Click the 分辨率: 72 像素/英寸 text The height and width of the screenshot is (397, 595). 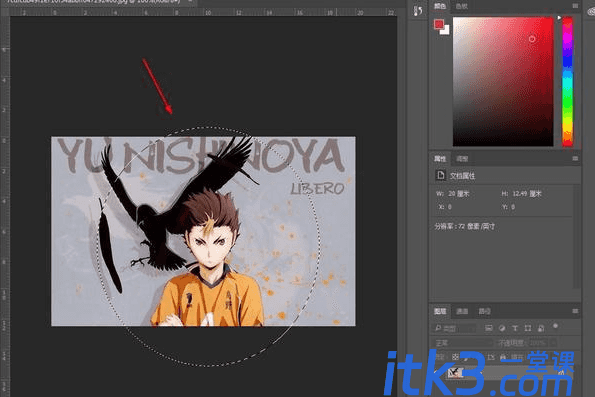point(464,226)
